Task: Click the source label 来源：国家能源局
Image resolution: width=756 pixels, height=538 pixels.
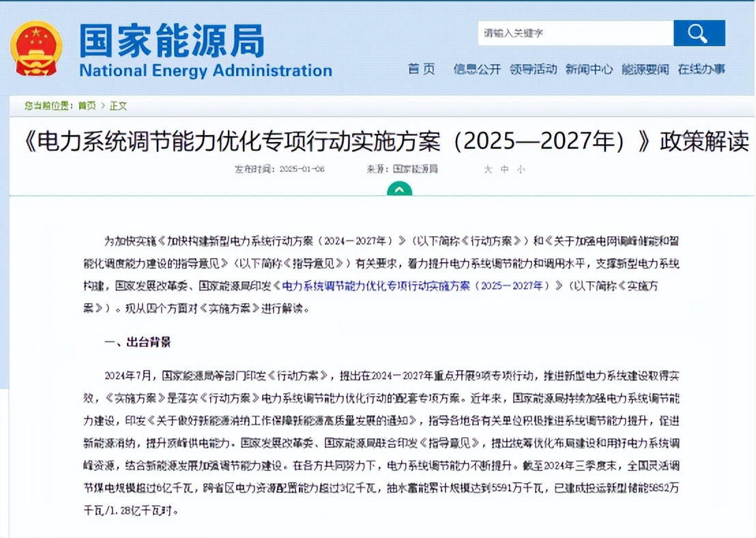Action: [x=402, y=169]
